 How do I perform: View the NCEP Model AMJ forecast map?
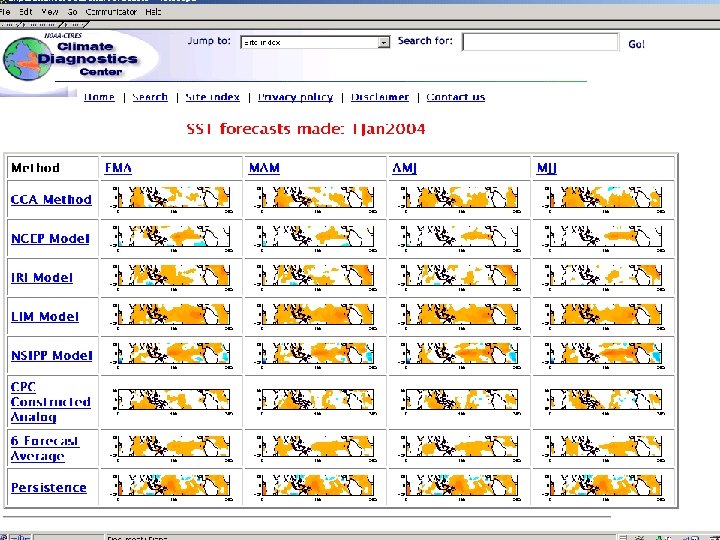(459, 238)
